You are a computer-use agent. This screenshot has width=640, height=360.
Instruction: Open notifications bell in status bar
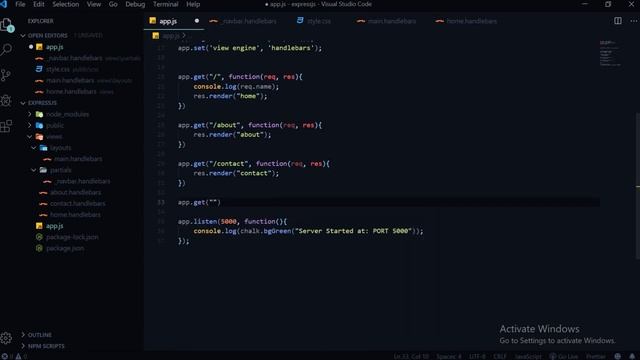632,356
